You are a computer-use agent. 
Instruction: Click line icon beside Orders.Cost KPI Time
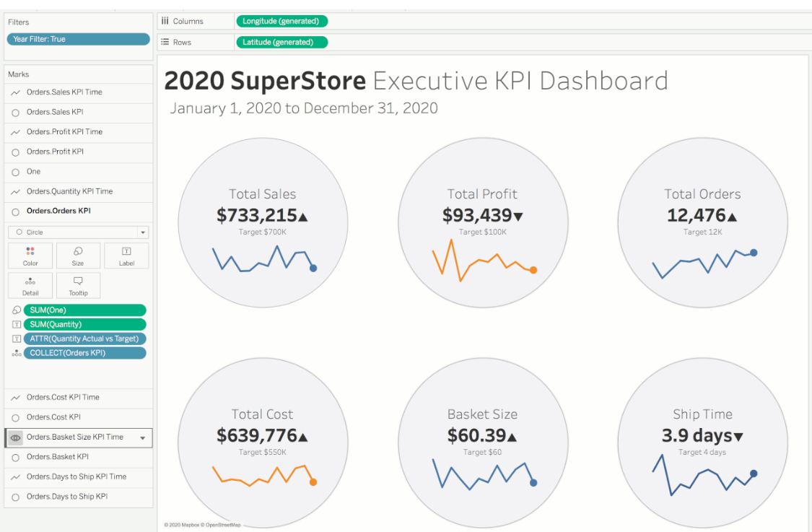(x=16, y=397)
